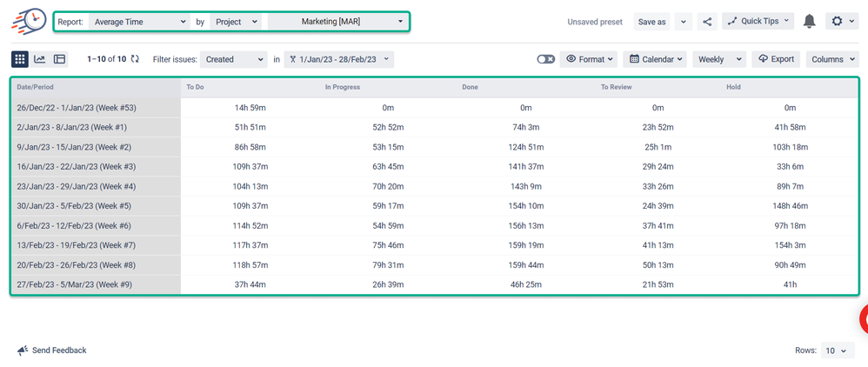Click the 33h 26m To Review cell

pyautogui.click(x=658, y=187)
